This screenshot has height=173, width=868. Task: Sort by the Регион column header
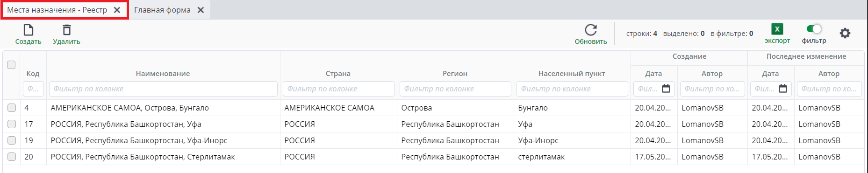click(455, 73)
